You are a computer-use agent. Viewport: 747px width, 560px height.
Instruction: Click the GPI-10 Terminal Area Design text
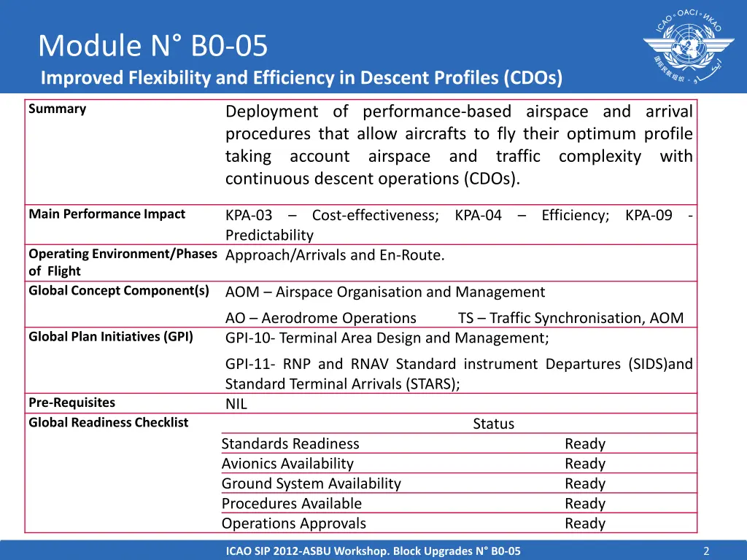(387, 338)
